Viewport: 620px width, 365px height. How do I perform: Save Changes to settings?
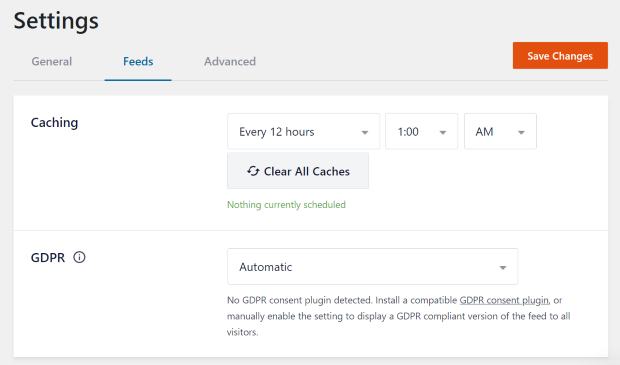tap(560, 56)
